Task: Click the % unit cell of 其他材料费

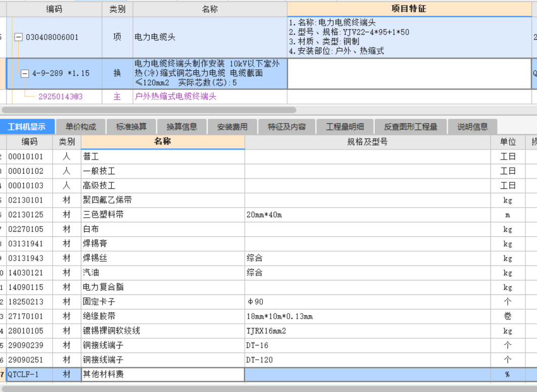Action: pyautogui.click(x=508, y=374)
